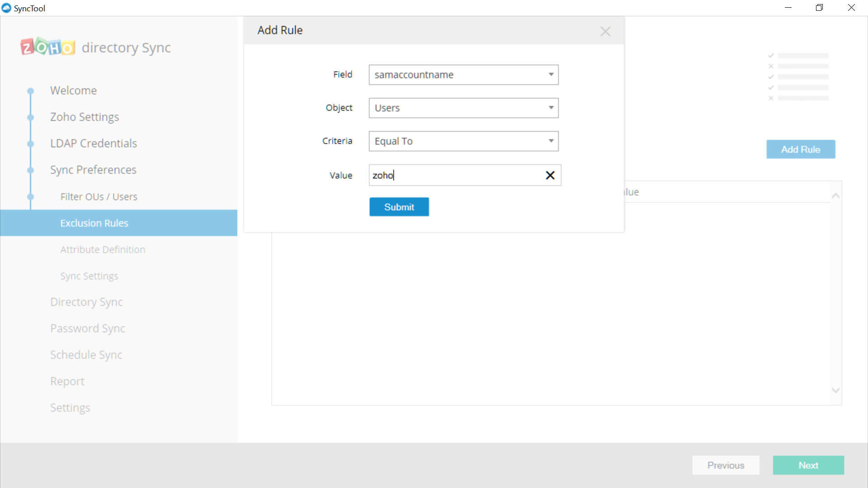Click the Add Rule button
Screen dimensions: 868x488
click(800, 149)
